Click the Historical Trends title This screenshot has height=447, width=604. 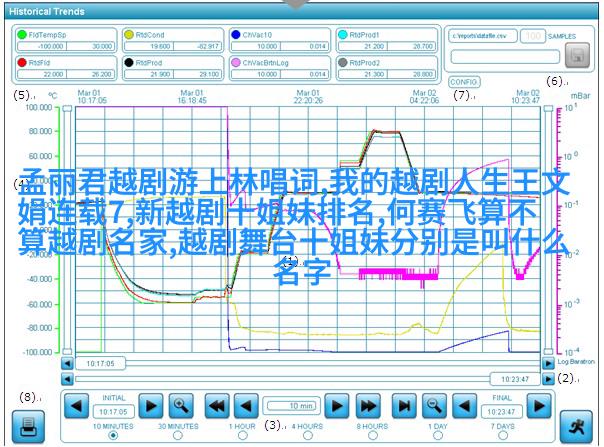pos(47,12)
